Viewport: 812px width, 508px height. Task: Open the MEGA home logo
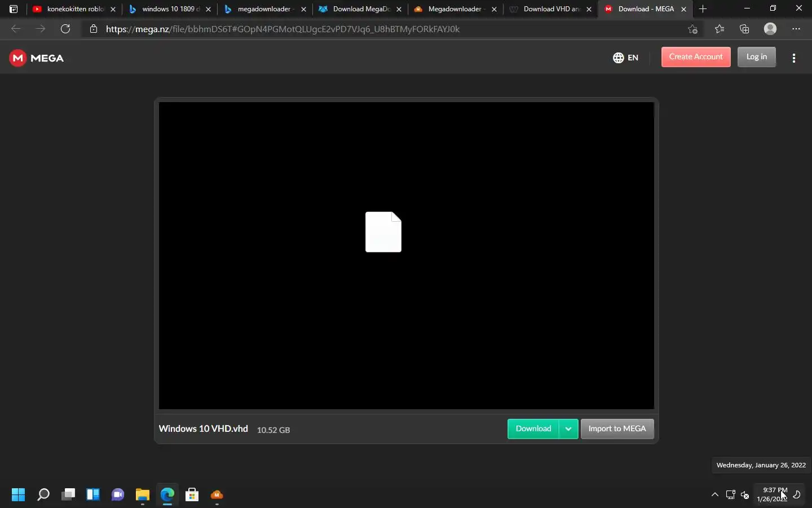click(37, 58)
